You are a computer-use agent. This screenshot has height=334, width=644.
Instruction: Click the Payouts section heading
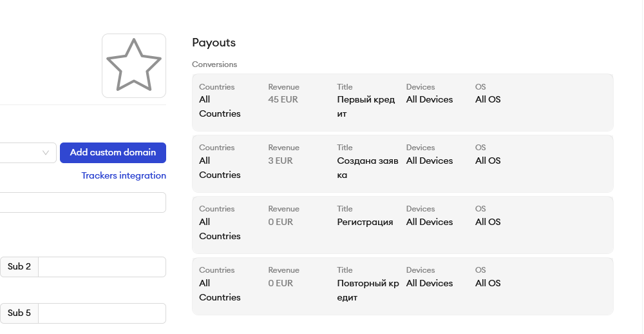point(214,43)
